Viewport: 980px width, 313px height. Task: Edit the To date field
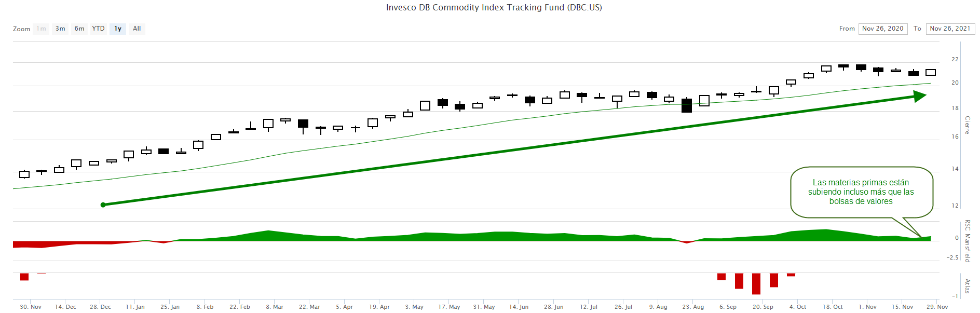coord(950,29)
